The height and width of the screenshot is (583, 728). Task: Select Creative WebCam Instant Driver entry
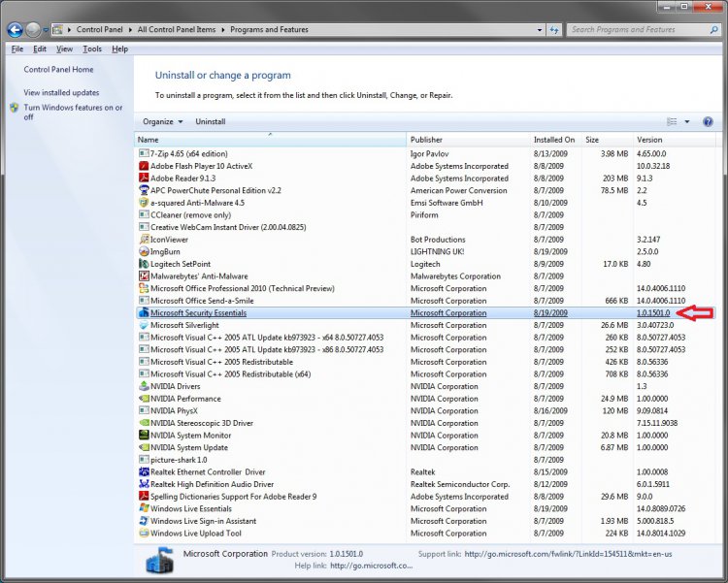point(425,227)
